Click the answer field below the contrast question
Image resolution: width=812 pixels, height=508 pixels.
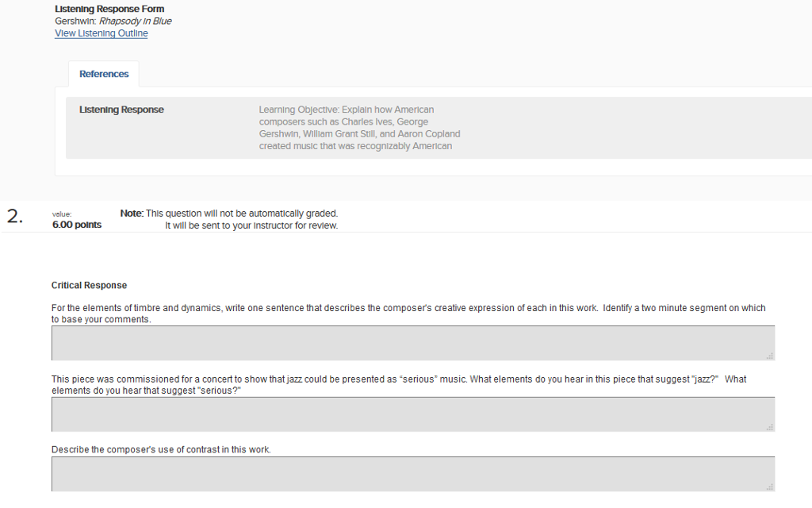click(x=412, y=474)
